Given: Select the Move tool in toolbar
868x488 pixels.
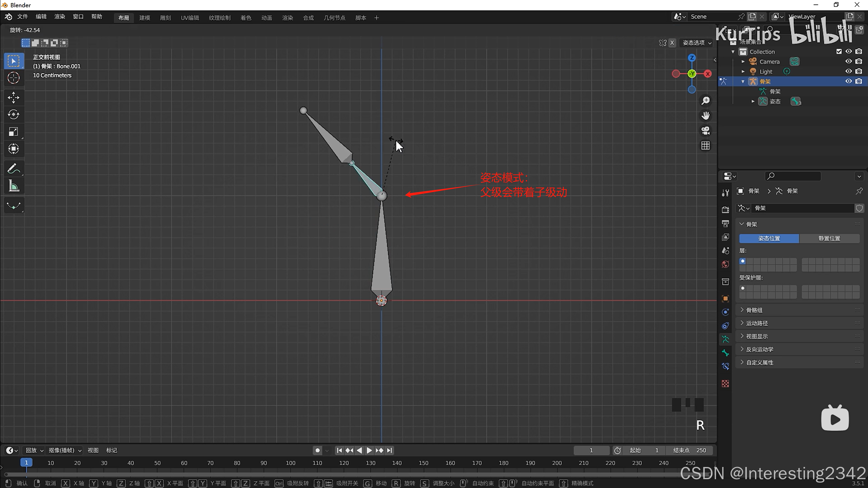Looking at the screenshot, I should pyautogui.click(x=14, y=98).
